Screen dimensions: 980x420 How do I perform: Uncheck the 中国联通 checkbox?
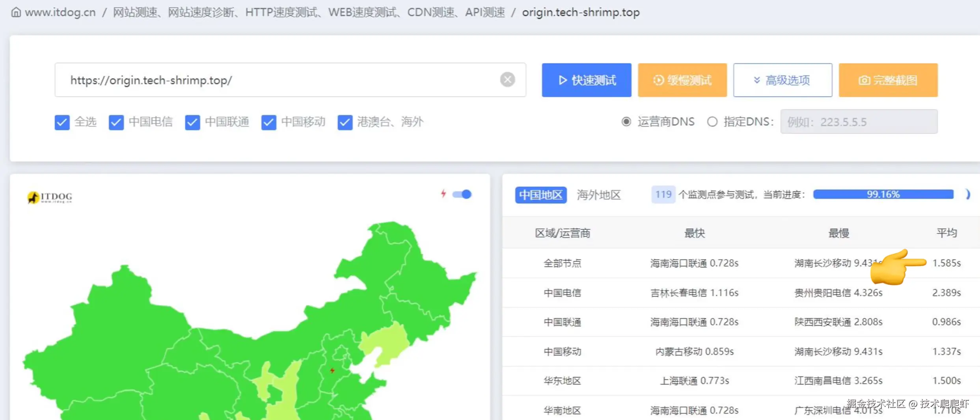192,122
